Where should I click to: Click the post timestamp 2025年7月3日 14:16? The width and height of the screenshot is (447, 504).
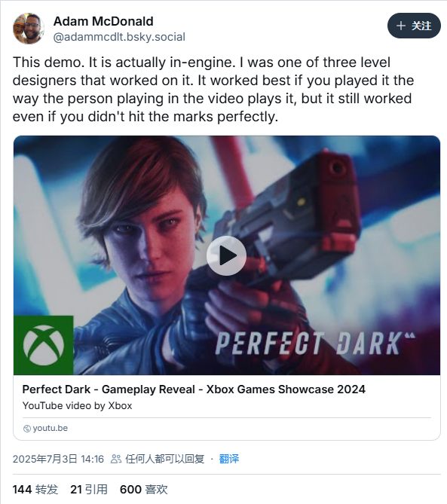click(58, 459)
